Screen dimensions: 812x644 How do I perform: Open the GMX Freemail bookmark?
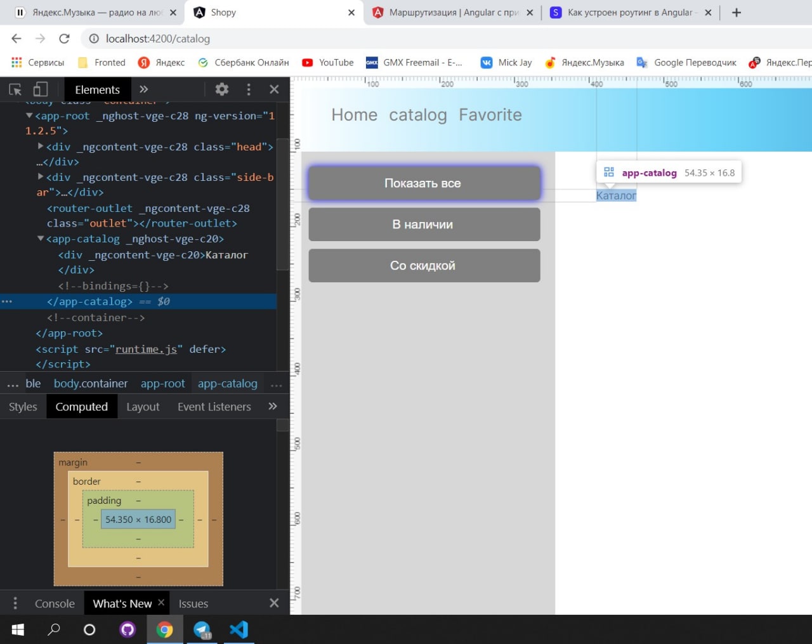415,62
